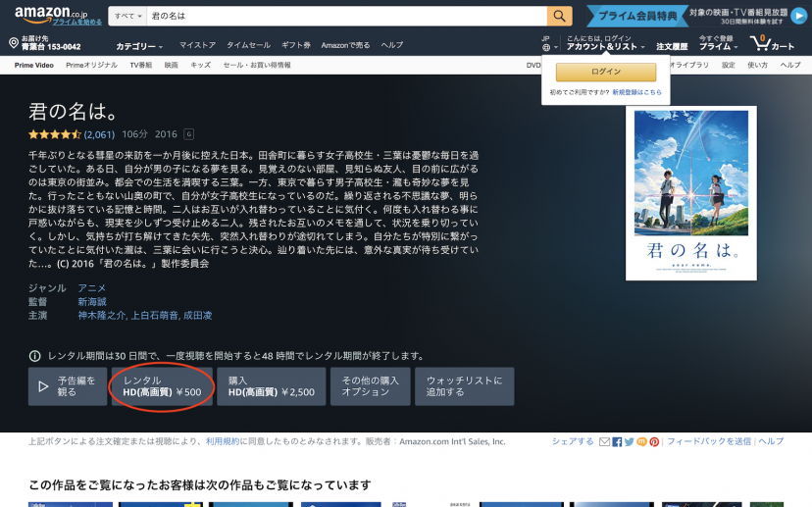The height and width of the screenshot is (507, 812).
Task: Click 予告編を観る trailer button
Action: point(68,386)
